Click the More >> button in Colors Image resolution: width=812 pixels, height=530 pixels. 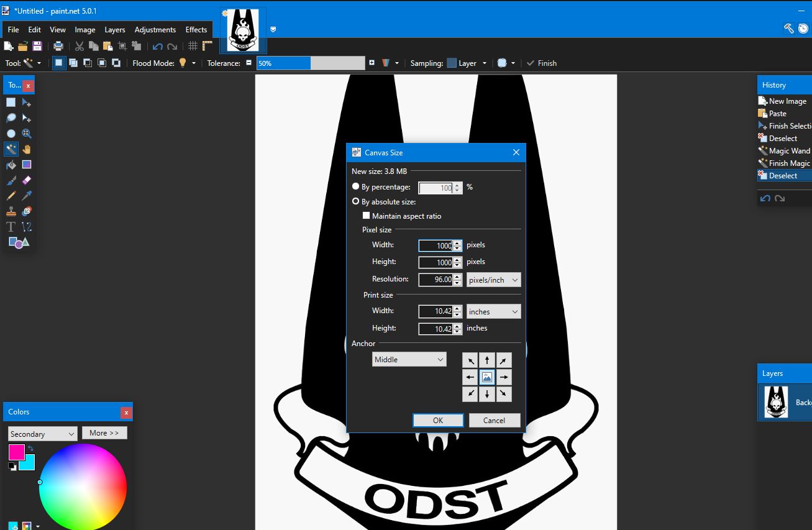[x=104, y=433]
